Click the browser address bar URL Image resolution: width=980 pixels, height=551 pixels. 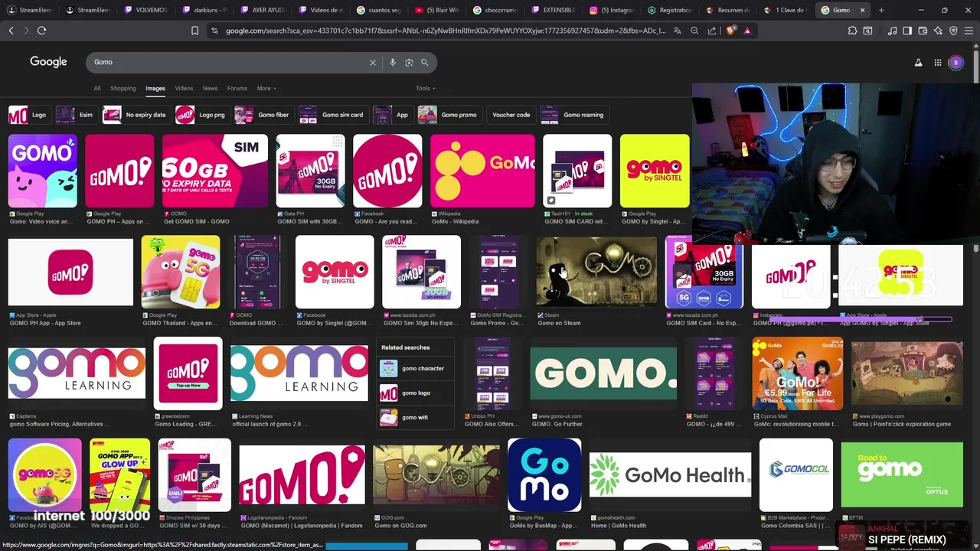point(446,31)
